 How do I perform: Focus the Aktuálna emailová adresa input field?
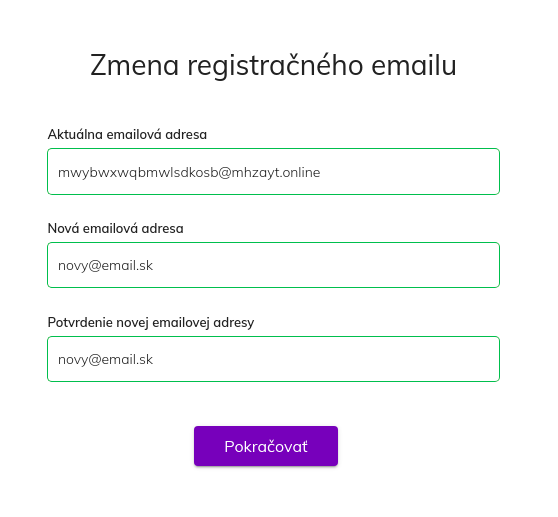click(273, 172)
